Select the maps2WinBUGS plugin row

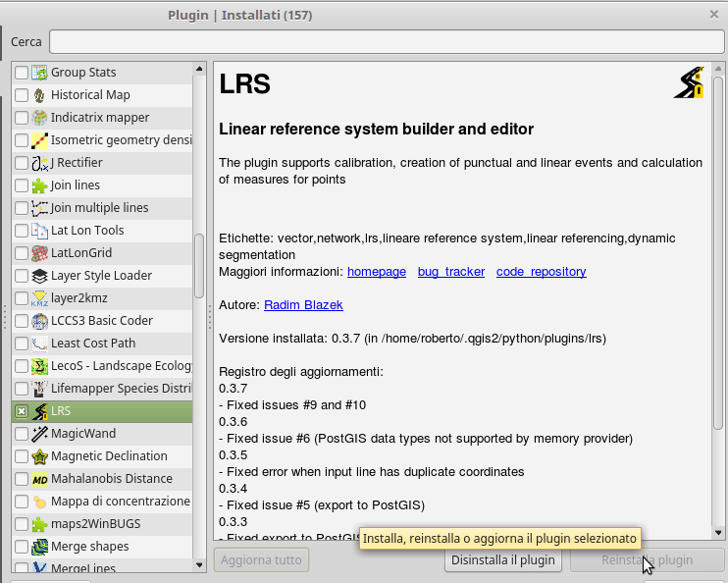pos(102,524)
